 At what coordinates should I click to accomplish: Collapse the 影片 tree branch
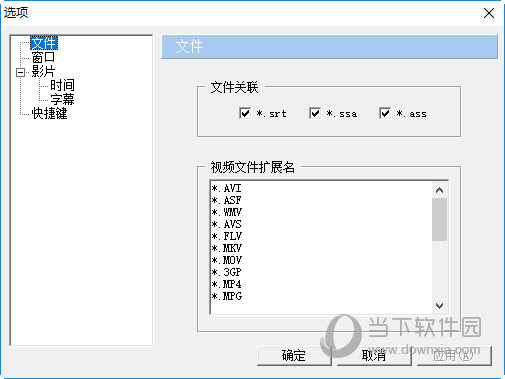point(20,72)
